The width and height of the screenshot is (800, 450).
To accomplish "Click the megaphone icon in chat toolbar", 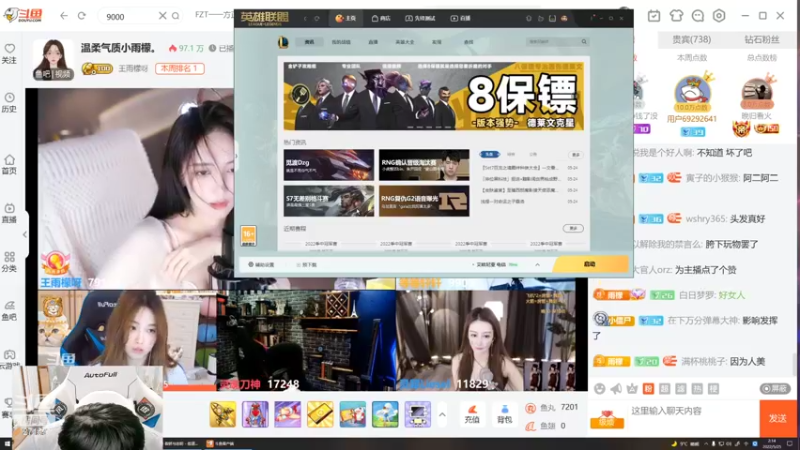I will pyautogui.click(x=616, y=389).
